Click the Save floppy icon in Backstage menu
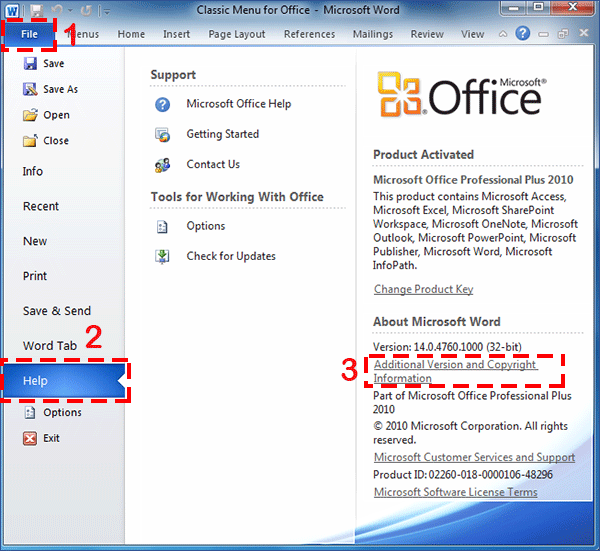Image resolution: width=600 pixels, height=551 pixels. (x=30, y=64)
